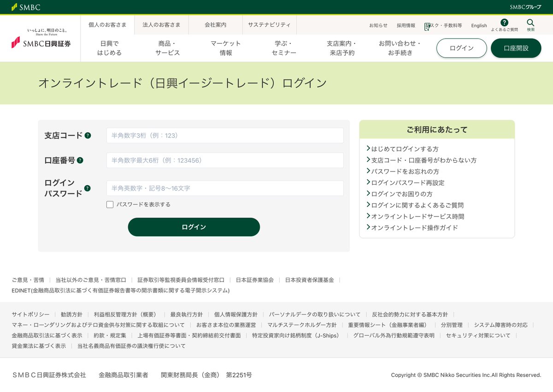Open the 会社案内 tab
Viewport: 553px width, 392px height.
click(215, 25)
